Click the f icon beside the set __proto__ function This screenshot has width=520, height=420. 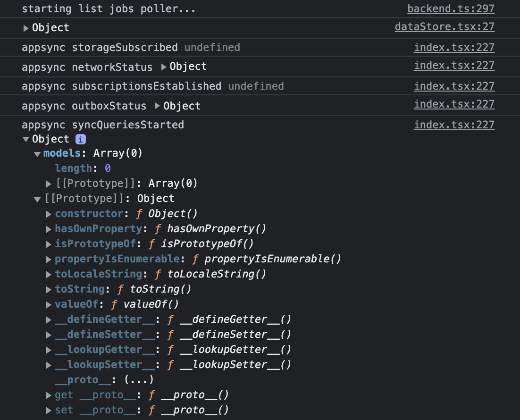pyautogui.click(x=151, y=410)
